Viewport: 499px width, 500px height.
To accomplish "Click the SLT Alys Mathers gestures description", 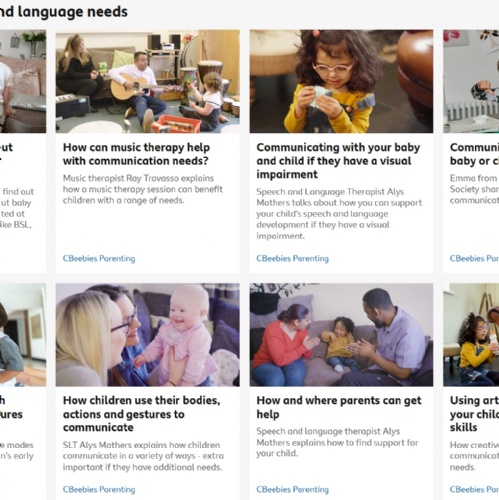I will pos(143,456).
